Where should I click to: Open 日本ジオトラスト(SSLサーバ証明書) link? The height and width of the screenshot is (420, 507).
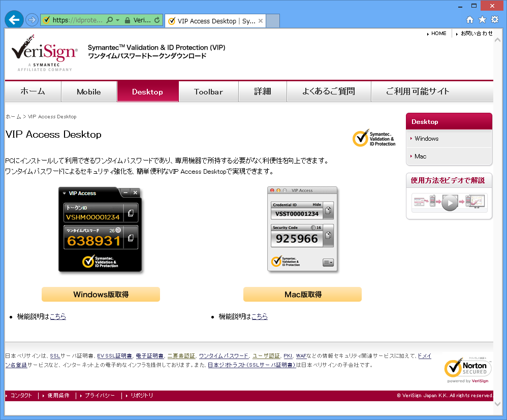coord(251,365)
